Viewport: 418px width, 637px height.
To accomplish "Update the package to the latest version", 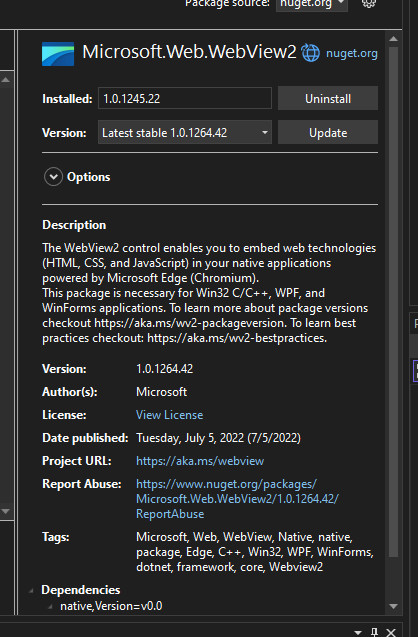I will (328, 132).
